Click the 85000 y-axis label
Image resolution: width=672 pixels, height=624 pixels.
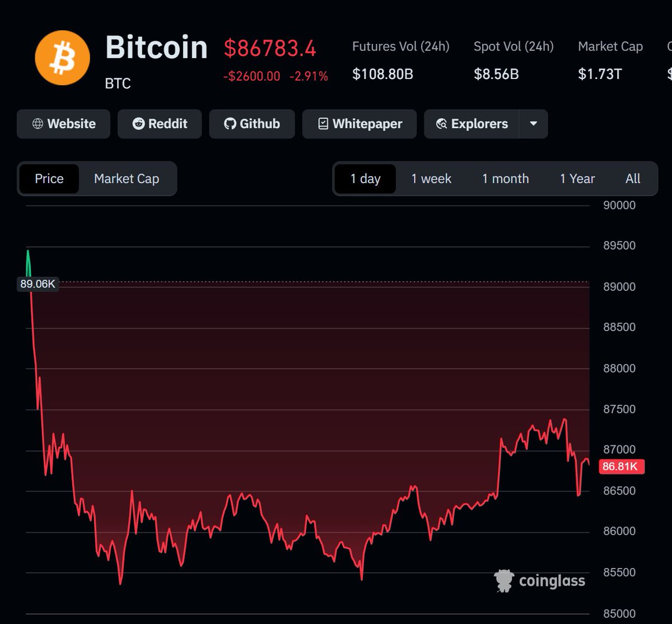pyautogui.click(x=619, y=614)
